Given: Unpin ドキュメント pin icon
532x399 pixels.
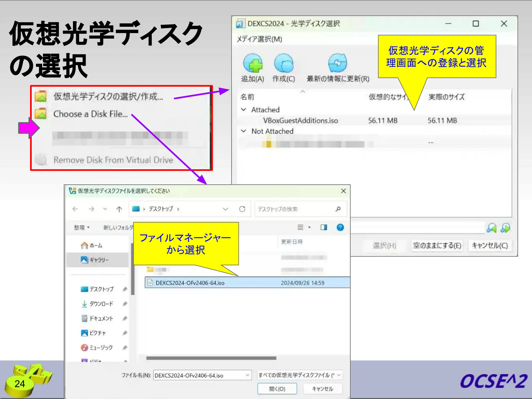Looking at the screenshot, I should click(125, 318).
